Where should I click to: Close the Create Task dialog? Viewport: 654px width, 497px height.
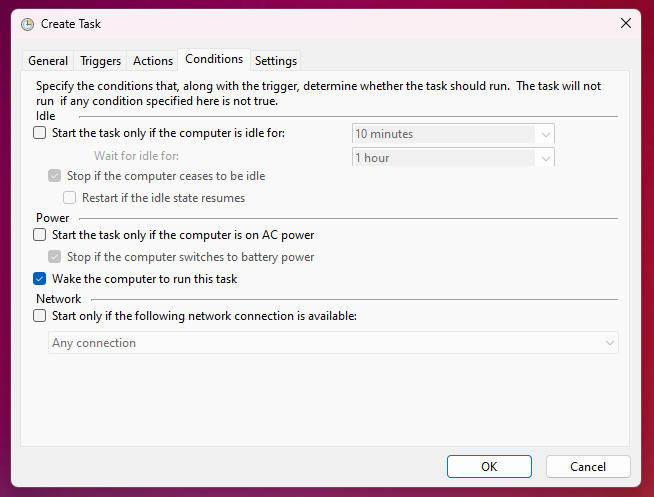[x=626, y=23]
